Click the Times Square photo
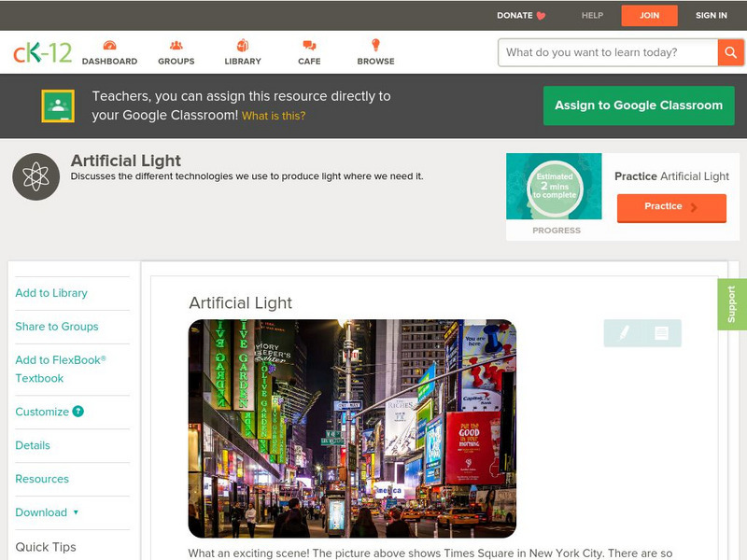This screenshot has height=560, width=747. 352,428
